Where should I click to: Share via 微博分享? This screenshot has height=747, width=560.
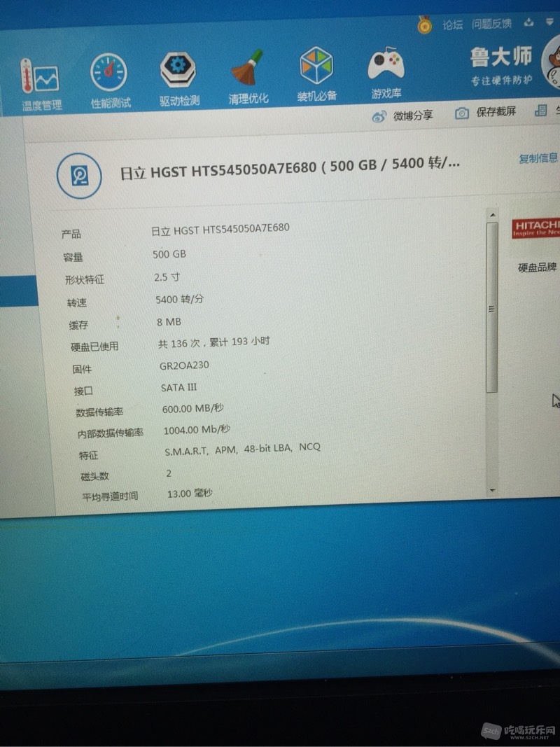coord(402,116)
